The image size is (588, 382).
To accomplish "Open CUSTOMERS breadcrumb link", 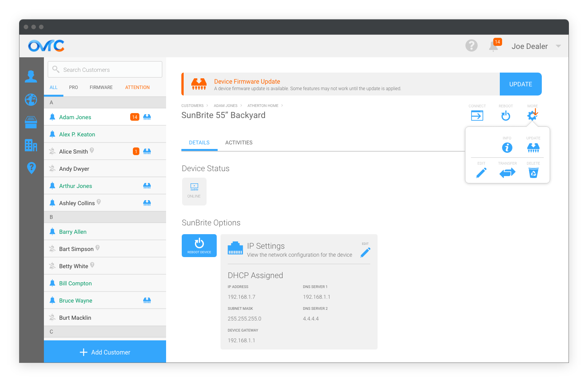I will click(x=192, y=106).
